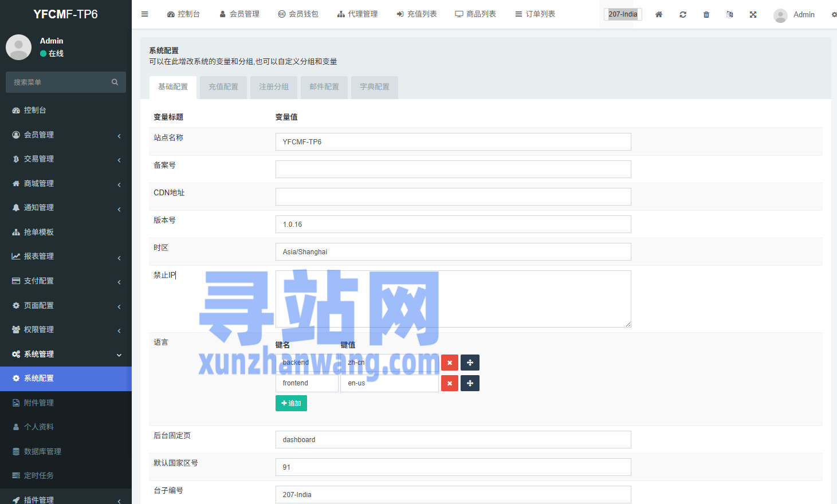Viewport: 837px width, 504px height.
Task: Click move handle for frontend row
Action: (470, 383)
